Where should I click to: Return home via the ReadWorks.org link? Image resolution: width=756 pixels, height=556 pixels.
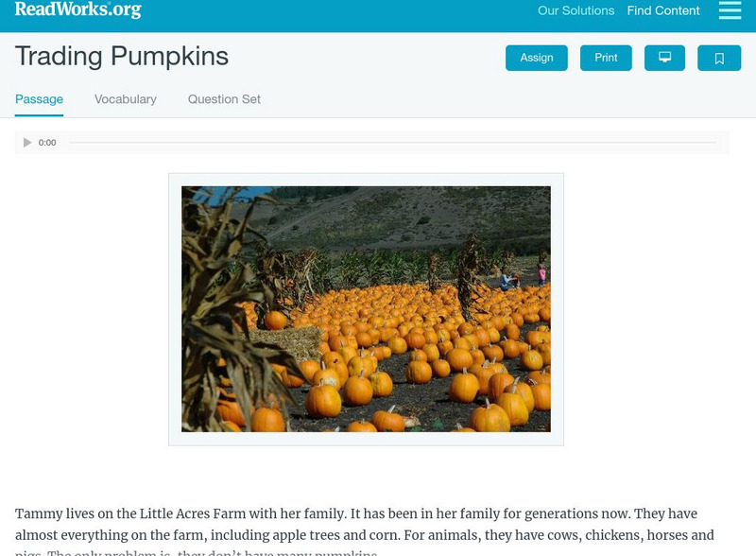tap(76, 11)
